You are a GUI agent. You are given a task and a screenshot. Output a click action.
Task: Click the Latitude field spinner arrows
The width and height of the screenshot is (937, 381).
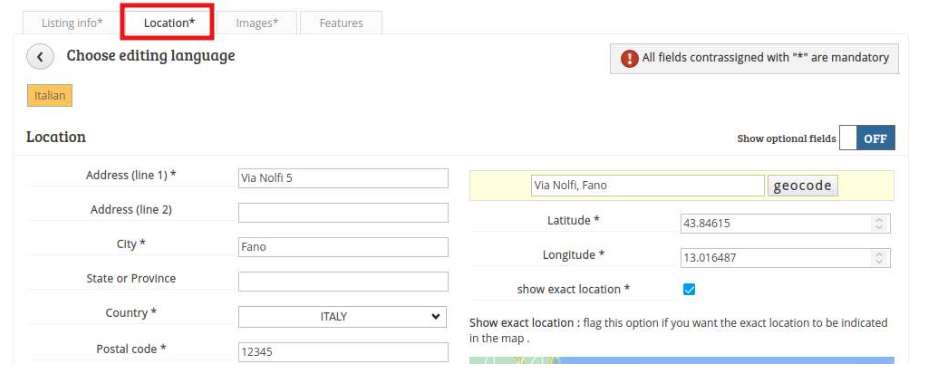[878, 224]
